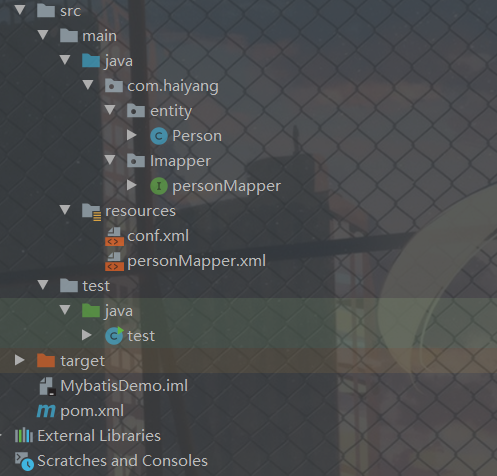Screen dimensions: 497x476
Task: Click the conf.xml file icon
Action: [x=114, y=236]
